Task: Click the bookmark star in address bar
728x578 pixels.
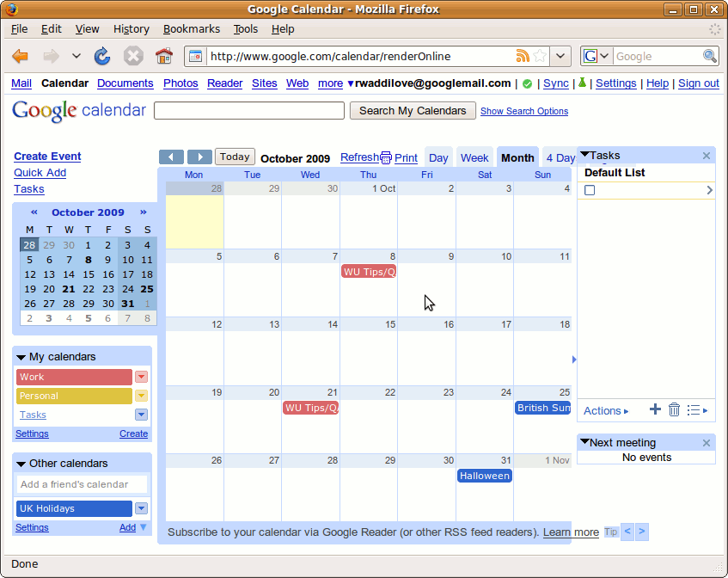Action: click(540, 57)
